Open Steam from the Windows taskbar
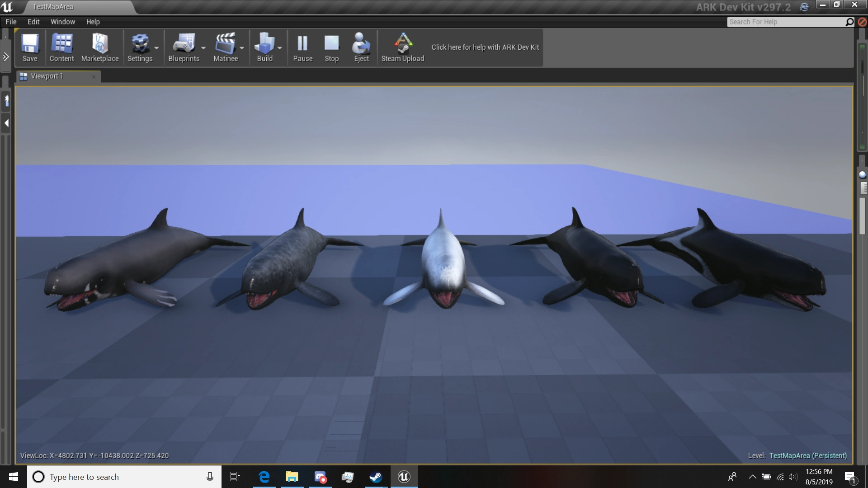The height and width of the screenshot is (488, 868). coord(376,477)
